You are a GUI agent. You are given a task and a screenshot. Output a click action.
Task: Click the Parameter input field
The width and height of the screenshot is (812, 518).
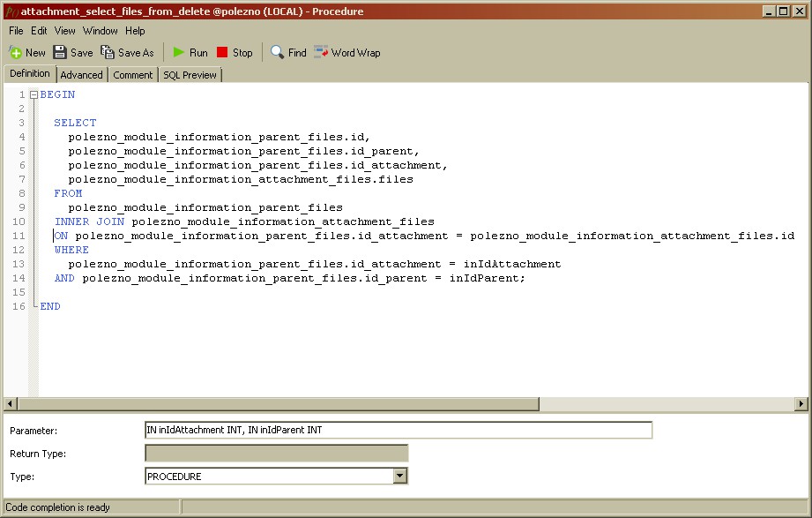pos(399,430)
